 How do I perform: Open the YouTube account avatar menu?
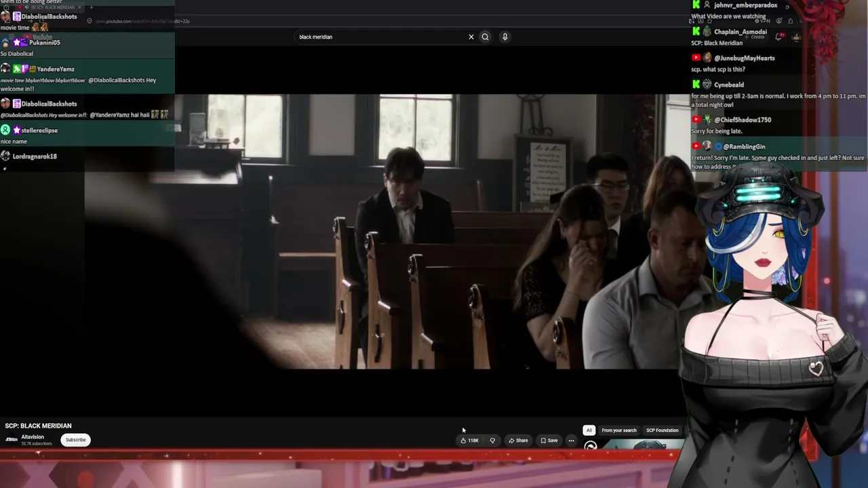797,37
